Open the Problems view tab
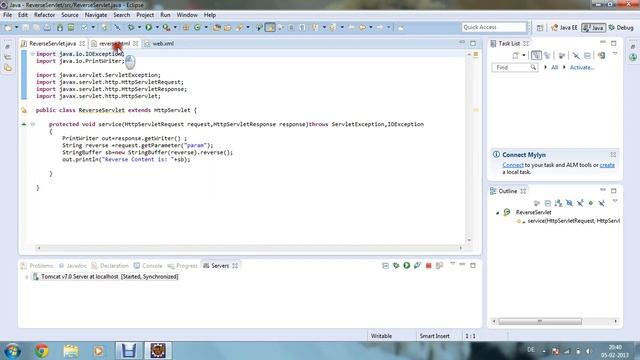Image resolution: width=640 pixels, height=360 pixels. pyautogui.click(x=37, y=266)
